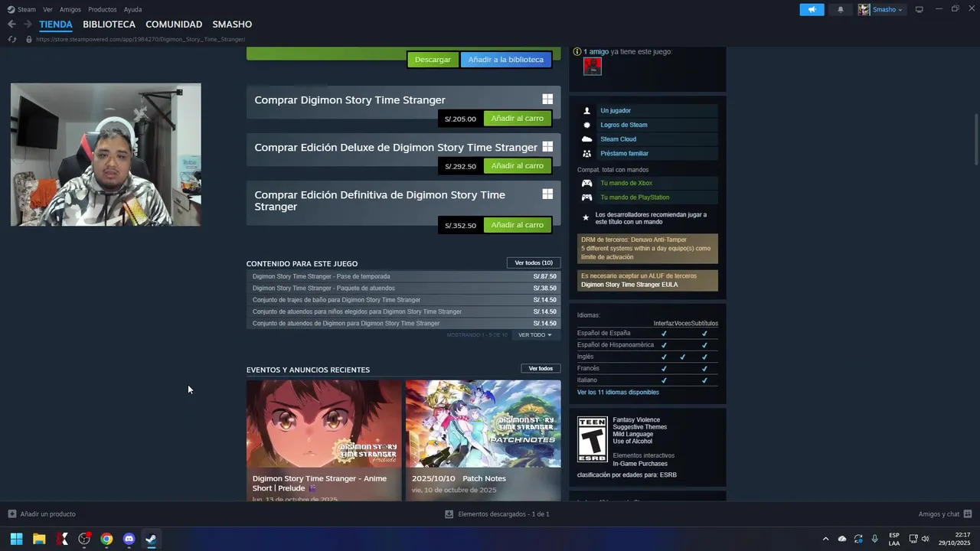Viewport: 980px width, 551px height.
Task: Open the Anime Short Prelude event thumbnail
Action: tap(324, 423)
